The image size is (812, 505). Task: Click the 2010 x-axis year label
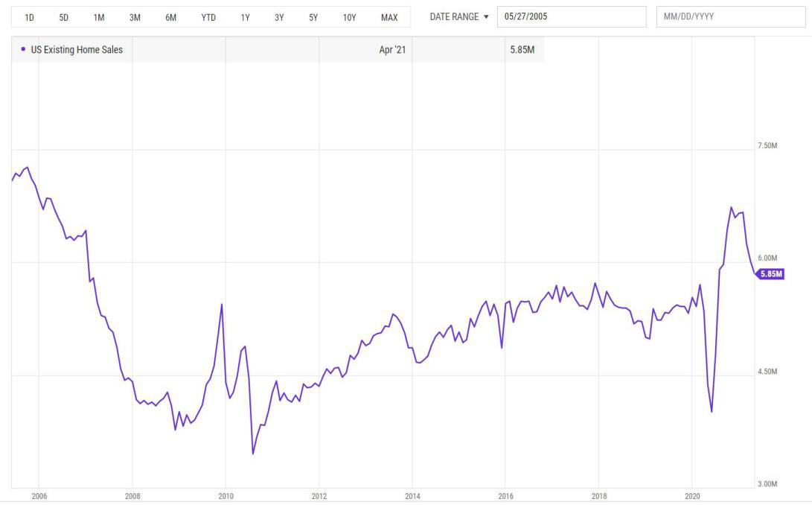226,496
